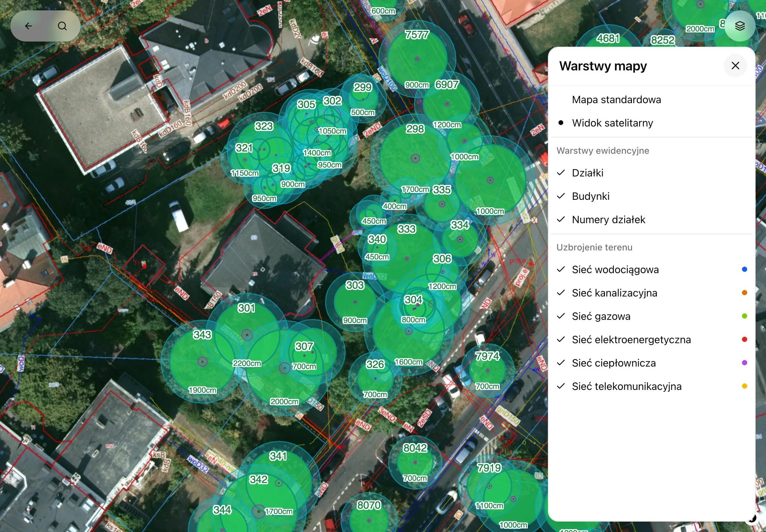
Task: Toggle the Działki layer
Action: 652,173
